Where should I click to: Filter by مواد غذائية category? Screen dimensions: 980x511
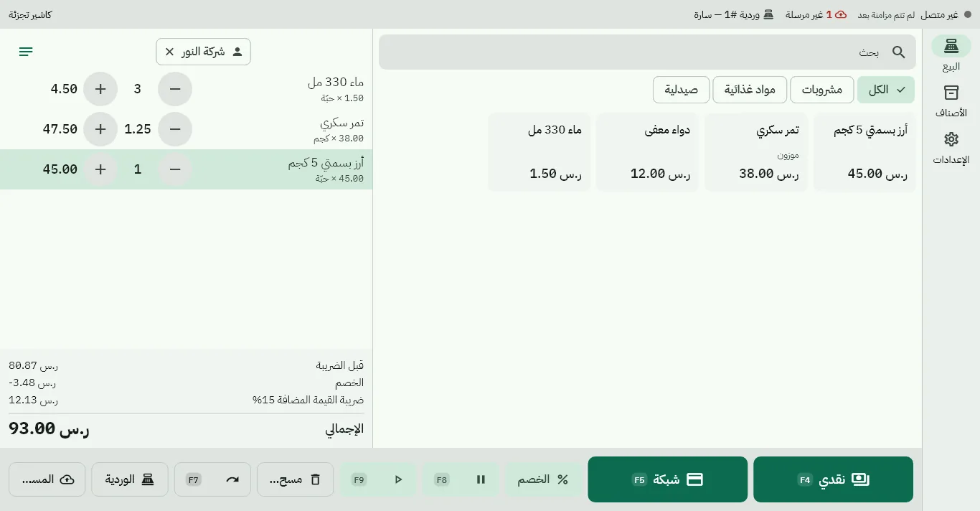750,90
